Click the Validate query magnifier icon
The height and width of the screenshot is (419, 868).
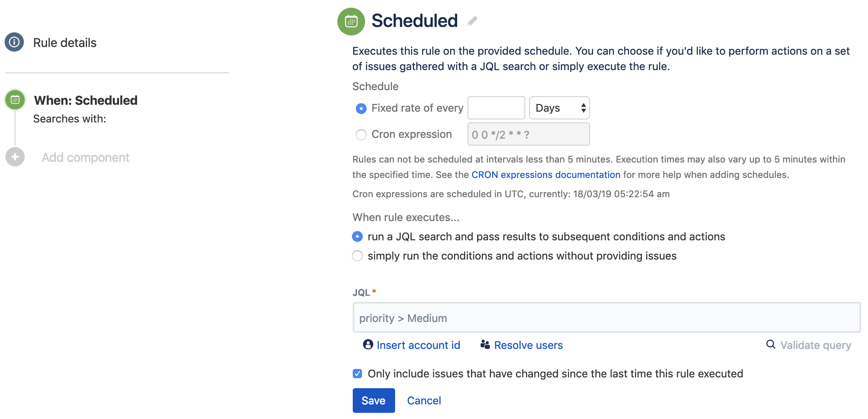[x=771, y=345]
